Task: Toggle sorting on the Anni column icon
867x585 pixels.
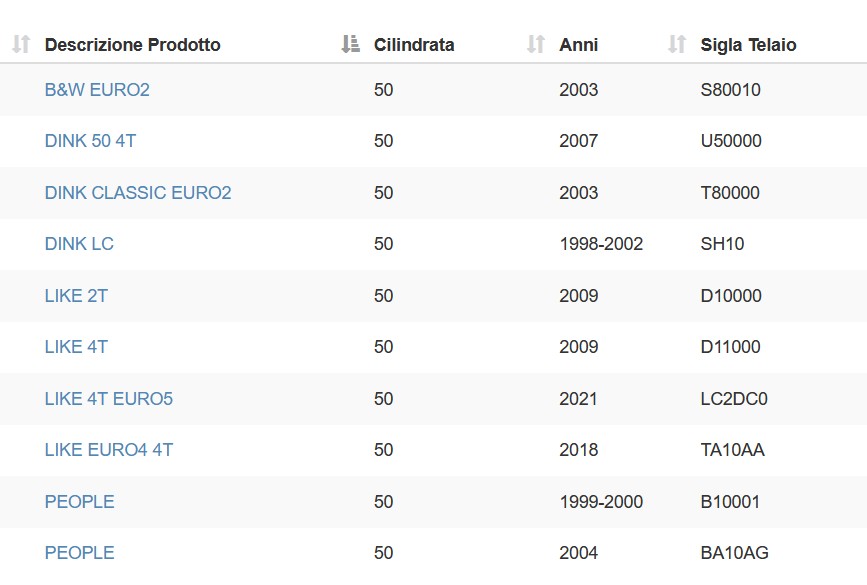Action: (536, 44)
